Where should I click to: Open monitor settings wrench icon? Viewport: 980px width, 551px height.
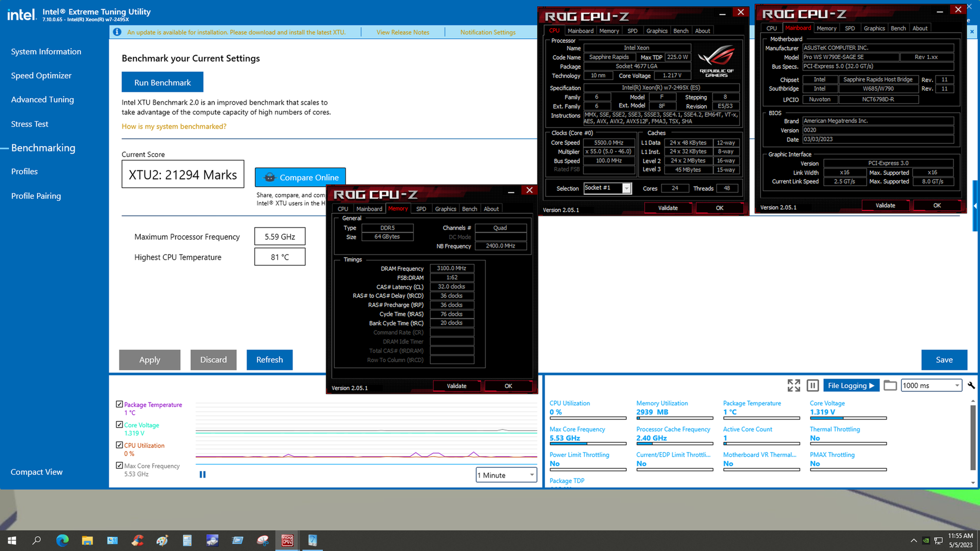(x=971, y=386)
